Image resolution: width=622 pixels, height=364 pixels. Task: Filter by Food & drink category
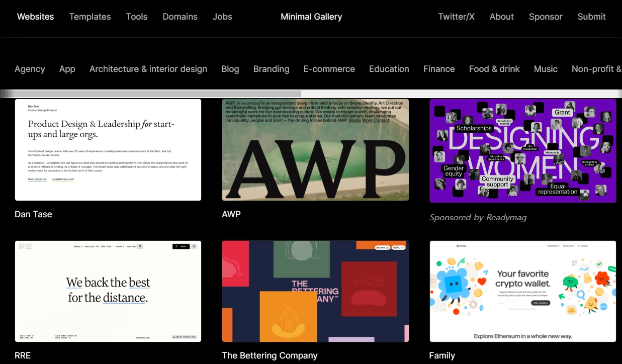[494, 69]
